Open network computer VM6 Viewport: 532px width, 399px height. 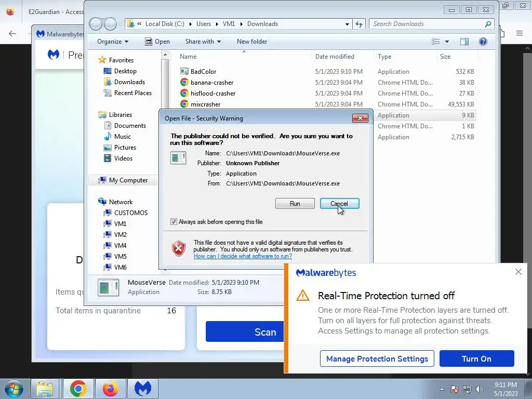point(120,267)
